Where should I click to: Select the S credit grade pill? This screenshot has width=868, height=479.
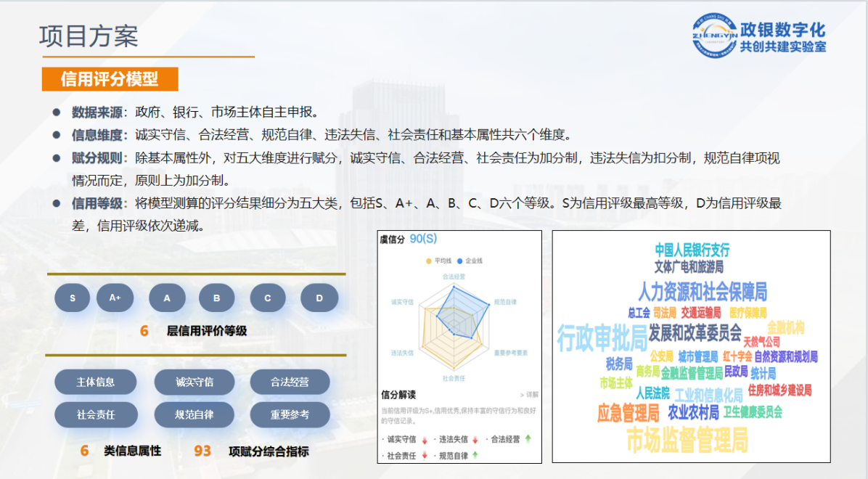tap(73, 298)
